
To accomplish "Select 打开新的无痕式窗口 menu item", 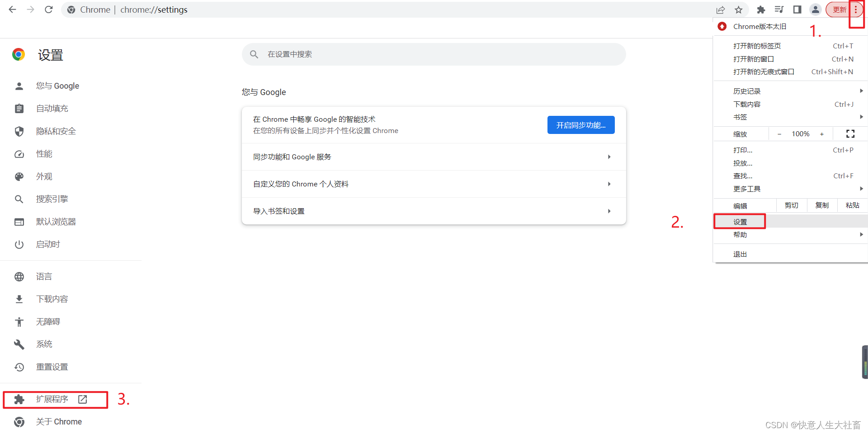I will coord(790,72).
